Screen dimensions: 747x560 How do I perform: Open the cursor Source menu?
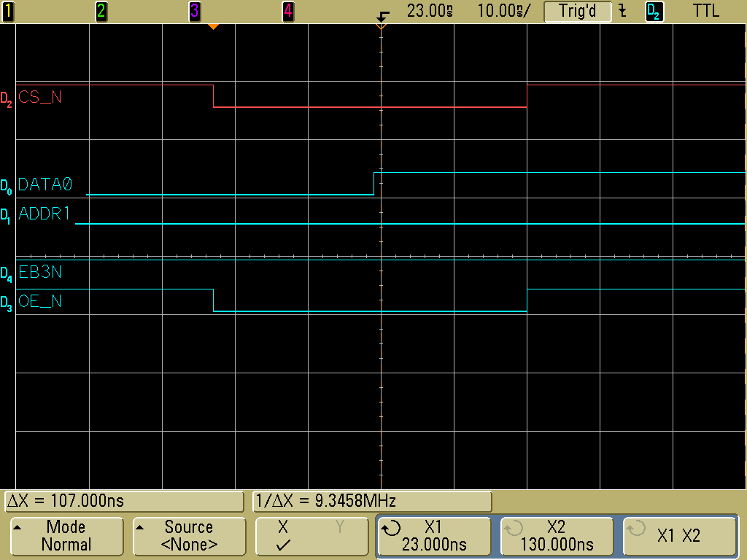[x=188, y=536]
